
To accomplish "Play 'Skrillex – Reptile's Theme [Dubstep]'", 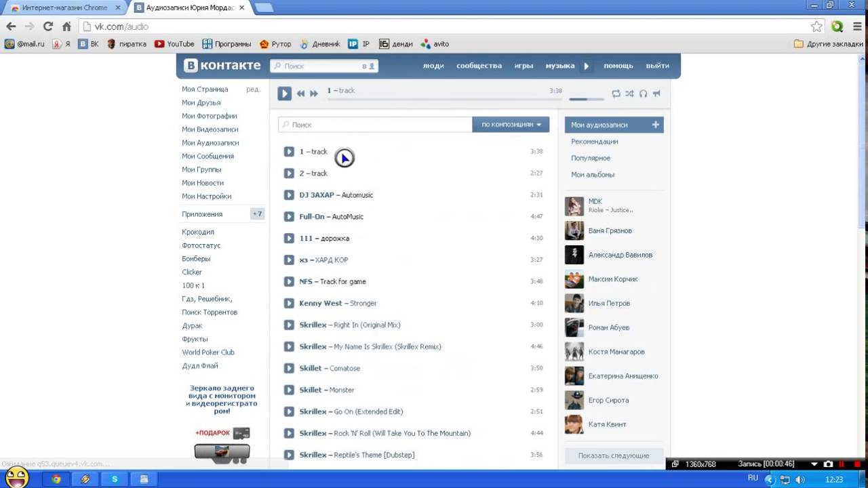I will pos(289,455).
